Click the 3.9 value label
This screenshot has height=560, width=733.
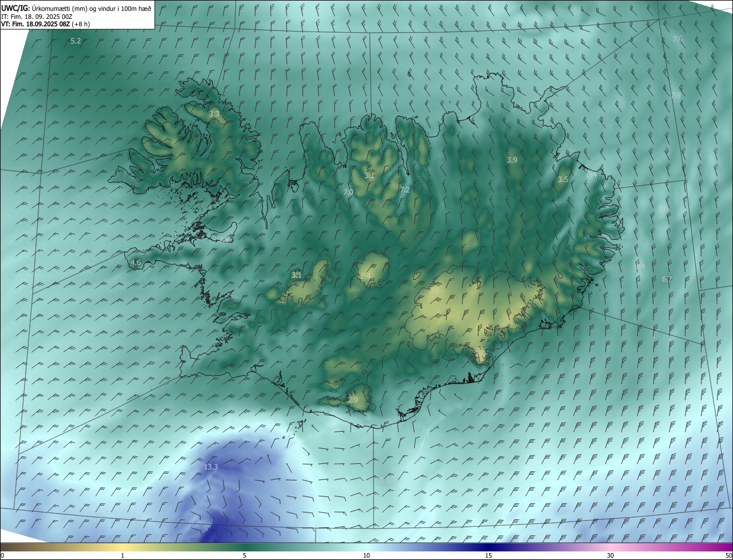pos(512,160)
